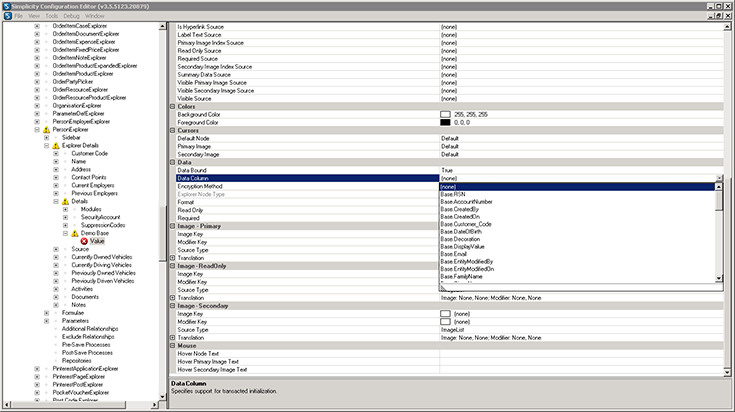Collapse the Data property category

[x=172, y=162]
